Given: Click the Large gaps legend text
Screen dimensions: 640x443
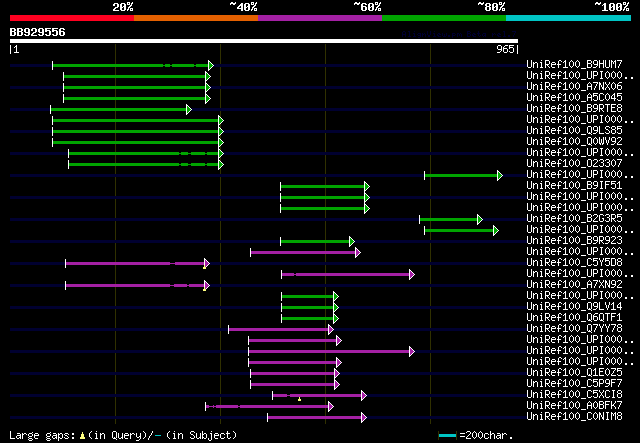Looking at the screenshot, I should 42,435.
